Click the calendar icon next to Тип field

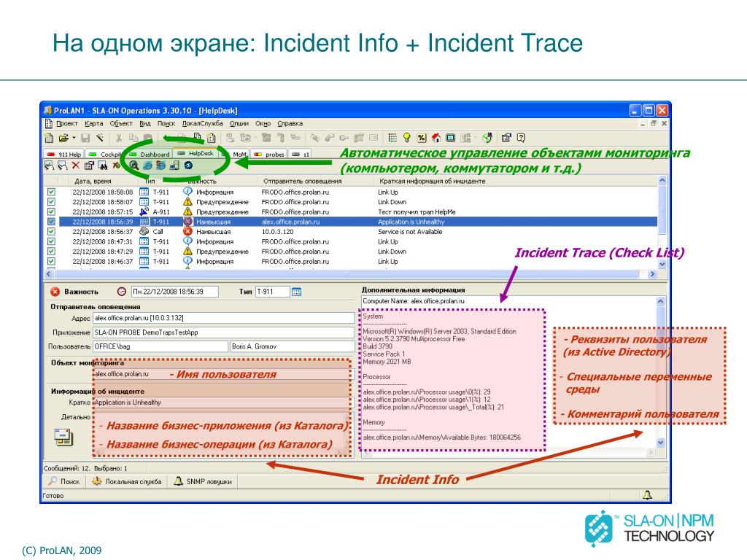pyautogui.click(x=296, y=292)
